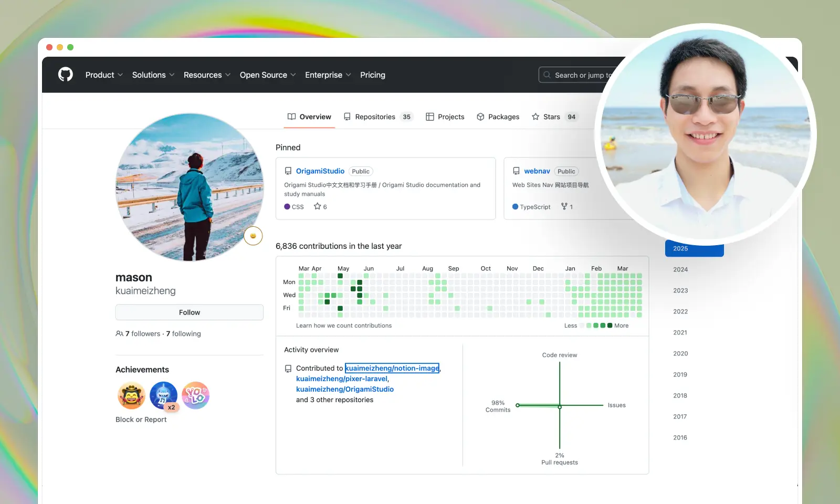The height and width of the screenshot is (504, 840).
Task: Click the TypeScript language color dot
Action: click(x=516, y=207)
